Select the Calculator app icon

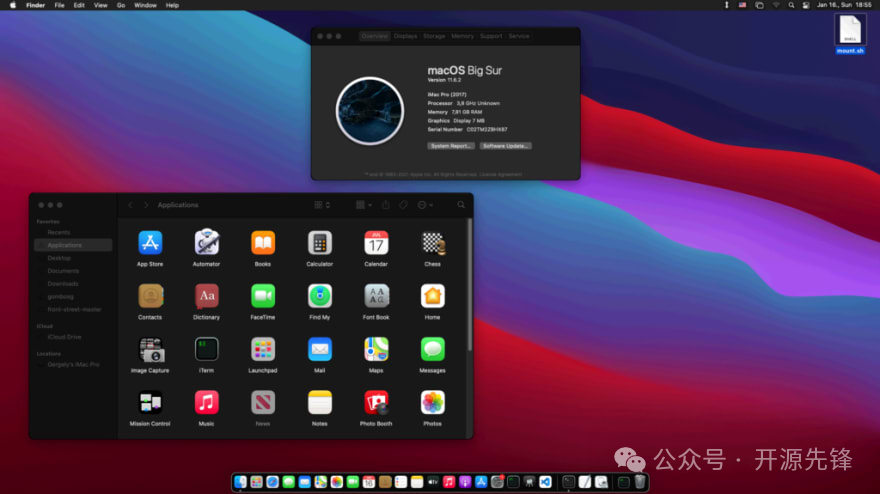(x=320, y=243)
